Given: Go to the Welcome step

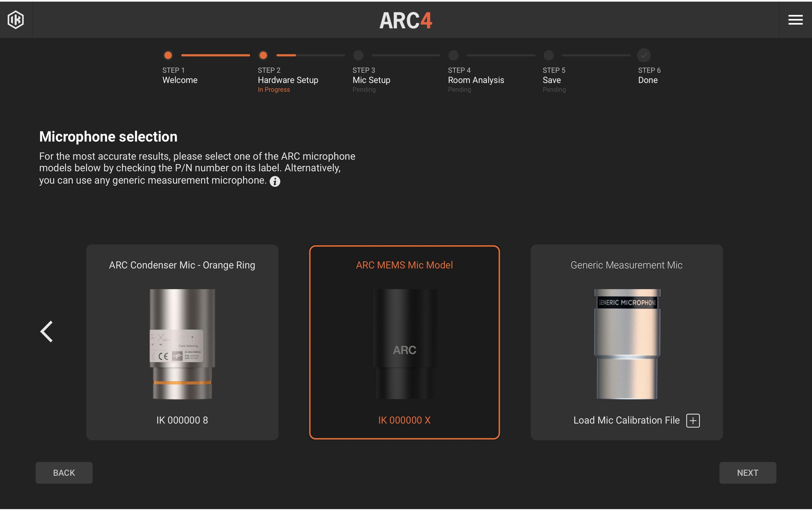Looking at the screenshot, I should [x=180, y=80].
